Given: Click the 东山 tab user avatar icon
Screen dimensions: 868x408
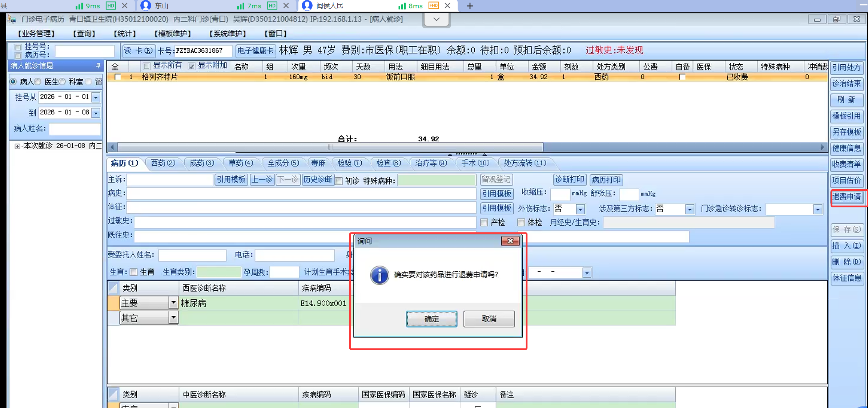Looking at the screenshot, I should 146,6.
